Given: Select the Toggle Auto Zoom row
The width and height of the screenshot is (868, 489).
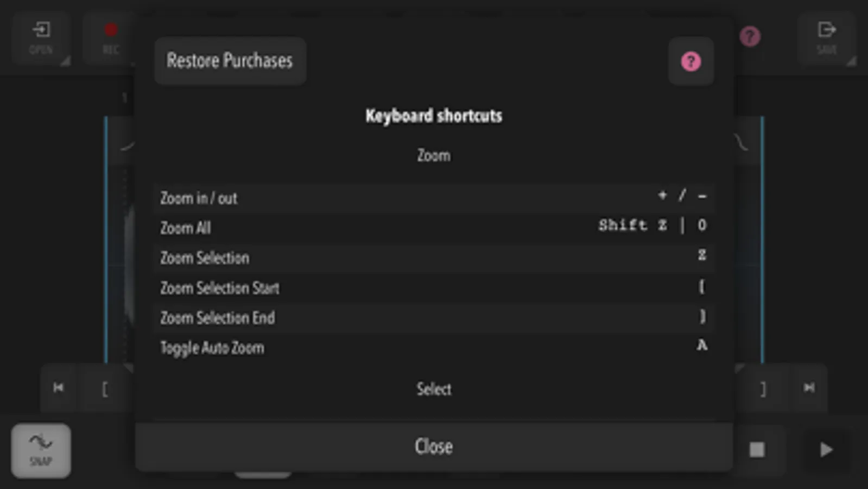Looking at the screenshot, I should click(434, 347).
